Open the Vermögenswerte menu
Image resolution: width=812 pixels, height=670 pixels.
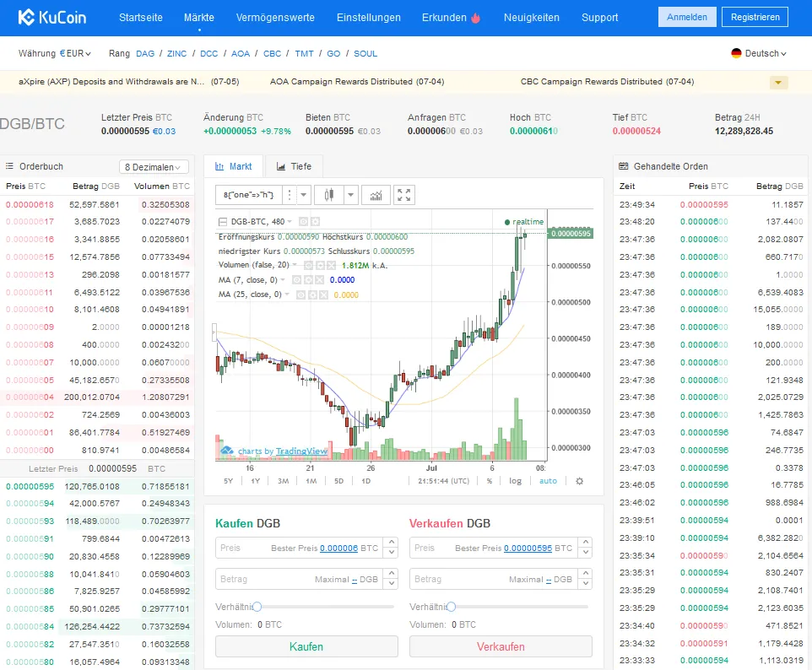coord(275,18)
